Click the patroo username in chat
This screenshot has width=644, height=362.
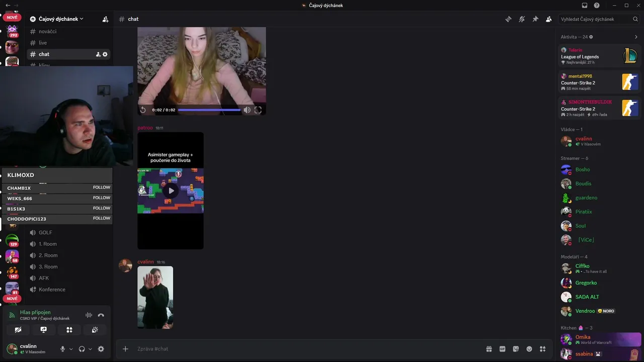tap(145, 128)
